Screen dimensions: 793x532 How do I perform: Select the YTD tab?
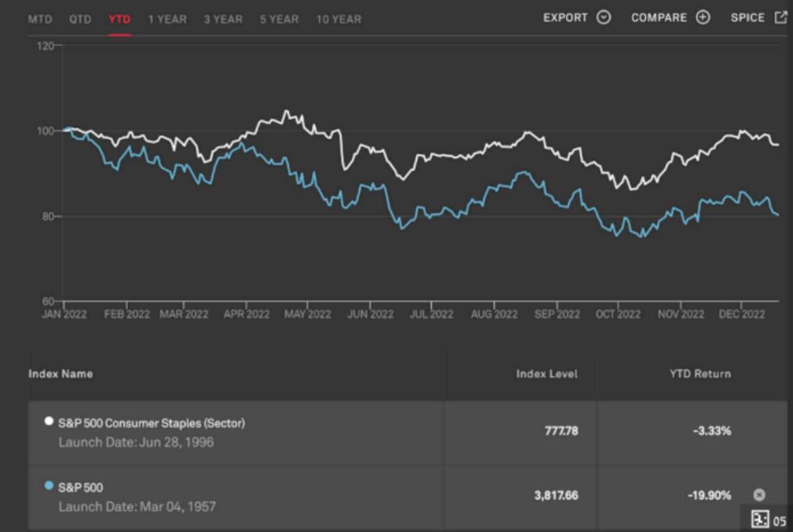(x=119, y=19)
